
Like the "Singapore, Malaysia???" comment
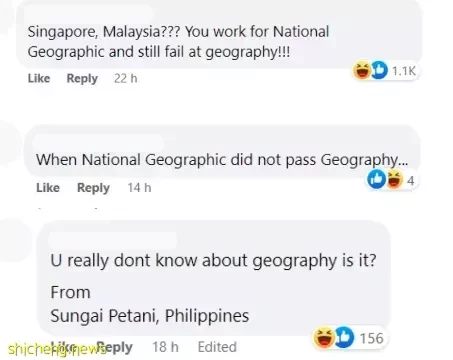tap(39, 78)
